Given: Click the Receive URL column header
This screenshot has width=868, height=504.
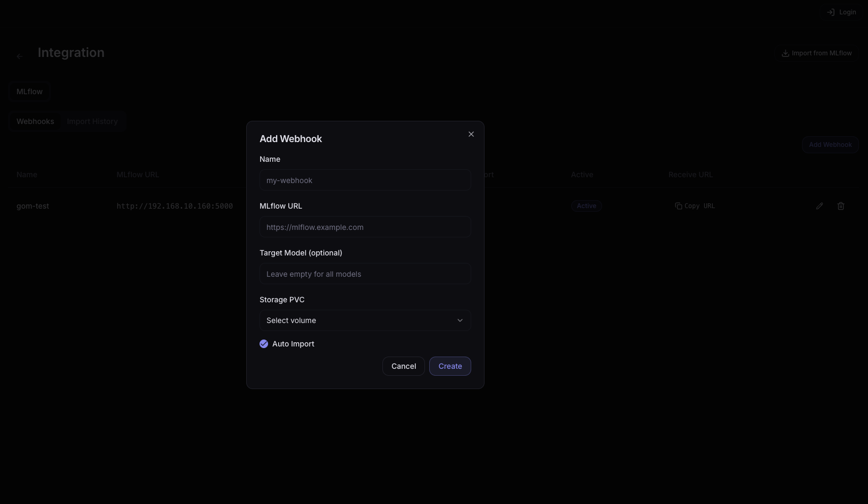Looking at the screenshot, I should coord(690,175).
